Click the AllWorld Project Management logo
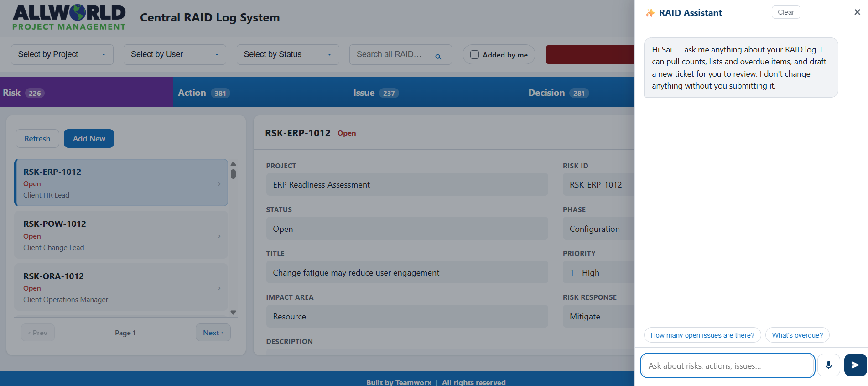Image resolution: width=868 pixels, height=386 pixels. (x=69, y=18)
